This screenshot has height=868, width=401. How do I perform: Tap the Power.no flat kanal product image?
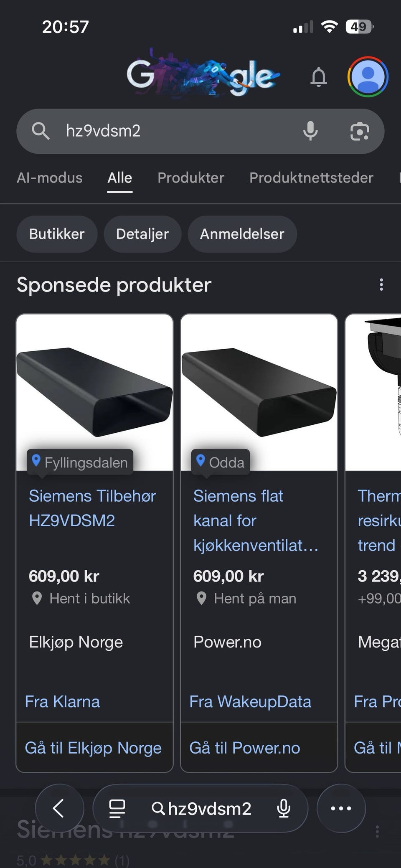pos(259,392)
